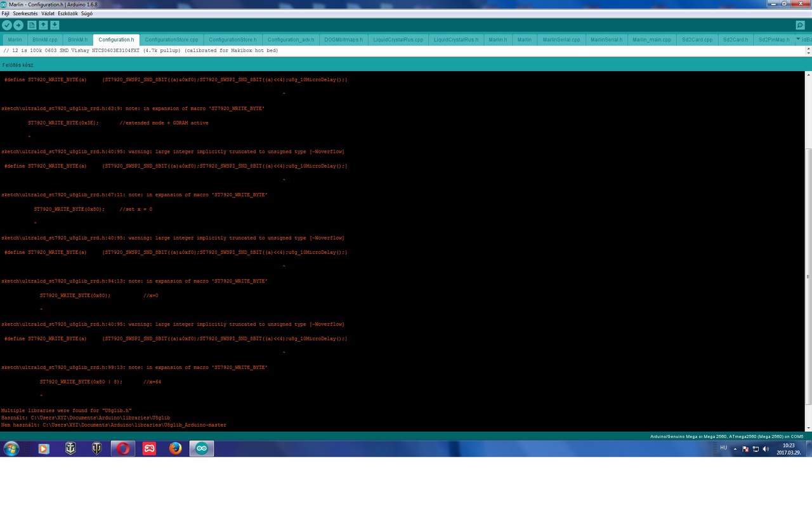
Task: Switch to the Configuration_adv.h tab
Action: [x=291, y=39]
